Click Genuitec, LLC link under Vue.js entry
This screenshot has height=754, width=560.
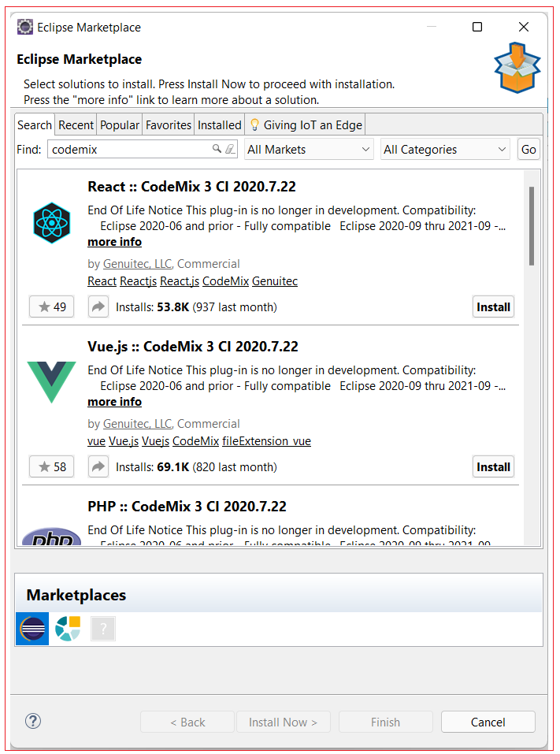138,424
